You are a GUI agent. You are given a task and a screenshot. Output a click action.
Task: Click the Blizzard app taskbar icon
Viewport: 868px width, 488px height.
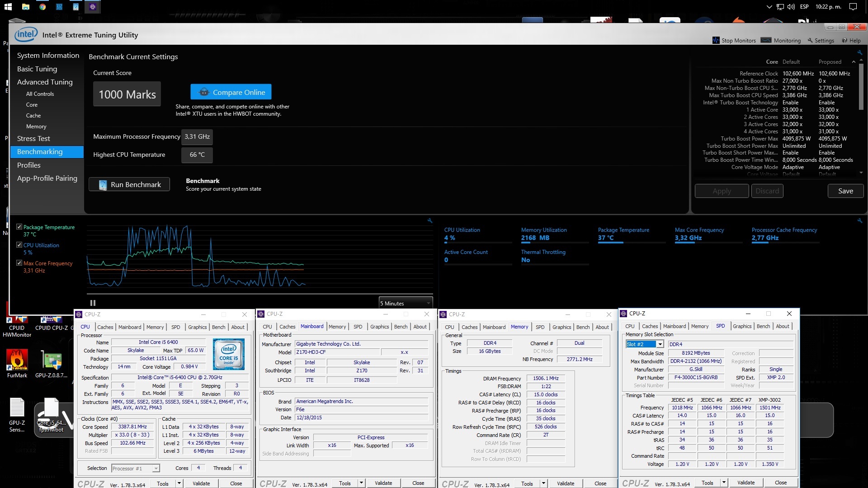point(59,7)
